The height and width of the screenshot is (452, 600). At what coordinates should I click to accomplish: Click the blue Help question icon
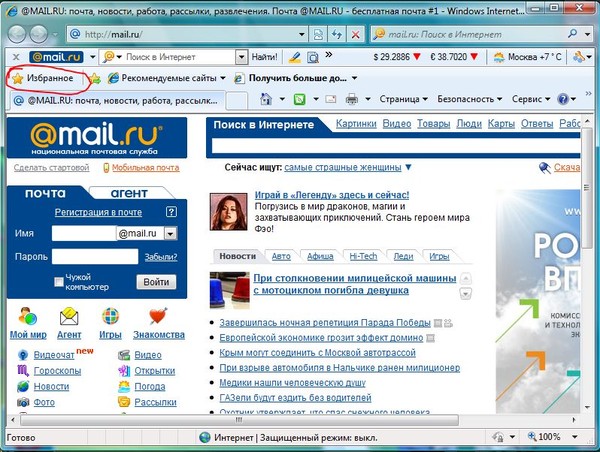tap(563, 100)
